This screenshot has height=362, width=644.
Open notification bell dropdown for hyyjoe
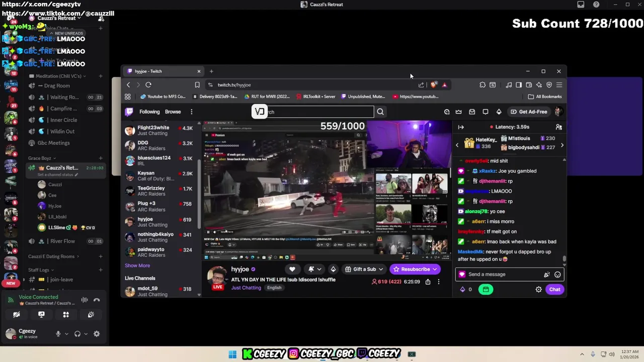click(314, 269)
